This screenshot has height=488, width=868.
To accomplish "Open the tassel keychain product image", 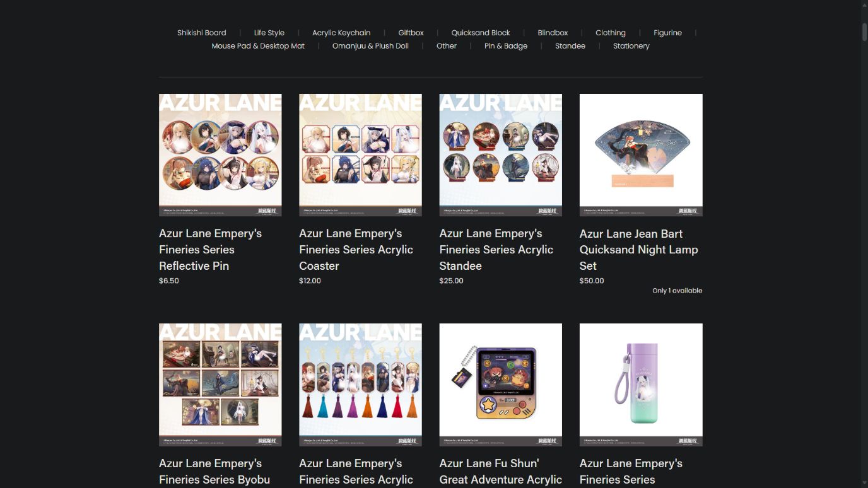I will [x=360, y=385].
